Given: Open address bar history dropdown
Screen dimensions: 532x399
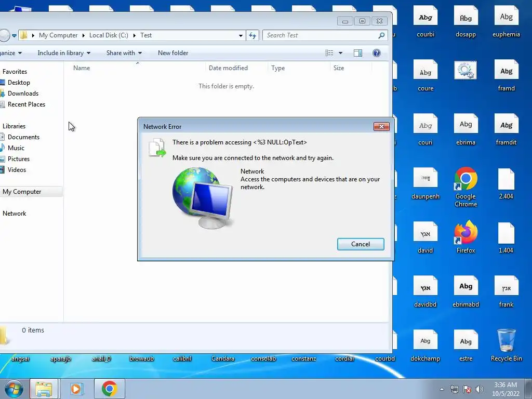Looking at the screenshot, I should 241,35.
